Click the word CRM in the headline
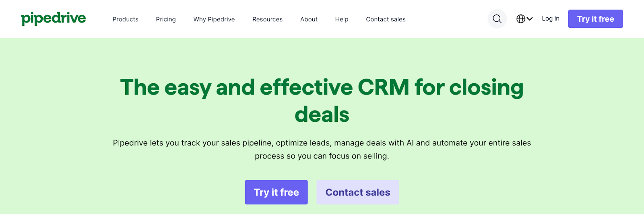Viewport: 644px width, 214px height. coord(383,87)
